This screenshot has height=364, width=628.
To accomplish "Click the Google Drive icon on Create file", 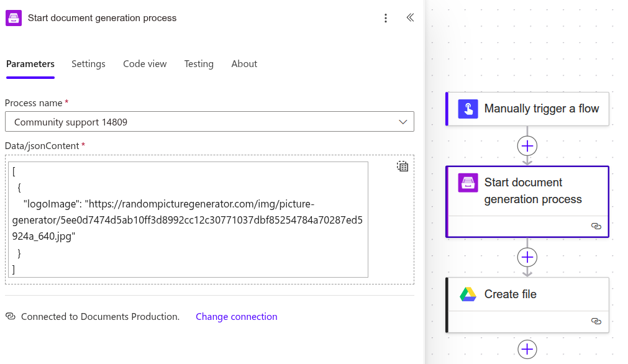I will tap(468, 294).
